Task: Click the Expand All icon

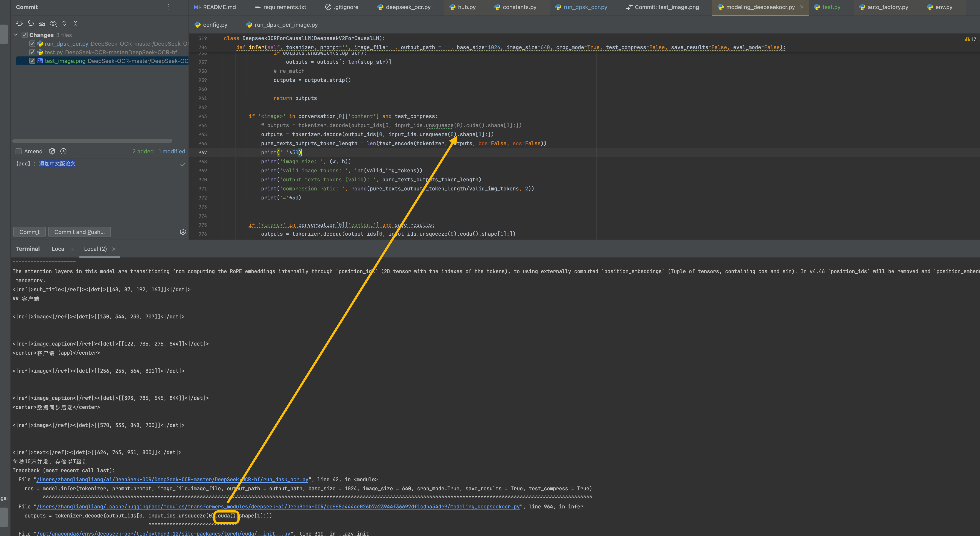Action: click(64, 23)
